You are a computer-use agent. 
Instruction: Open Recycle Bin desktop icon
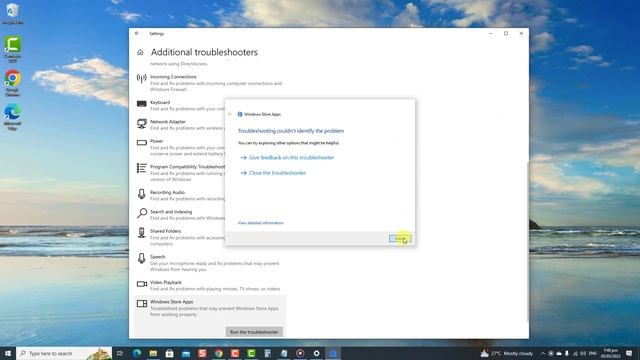[12, 13]
